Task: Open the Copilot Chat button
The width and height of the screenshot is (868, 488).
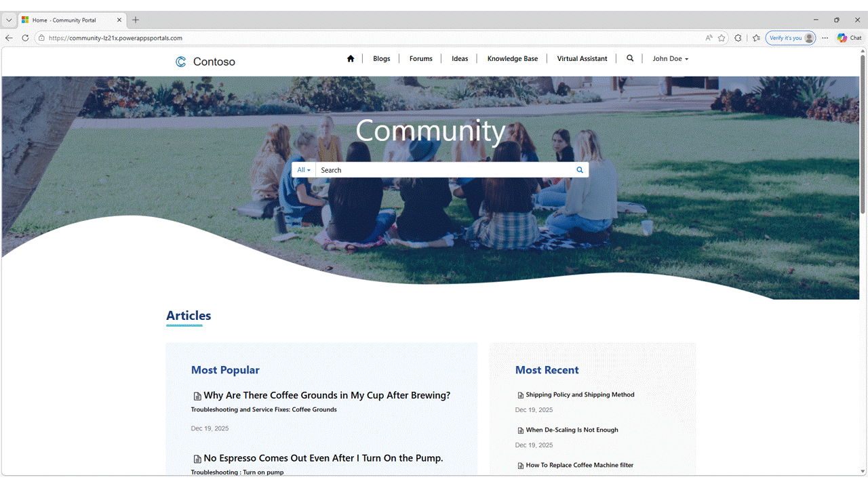Action: (850, 38)
